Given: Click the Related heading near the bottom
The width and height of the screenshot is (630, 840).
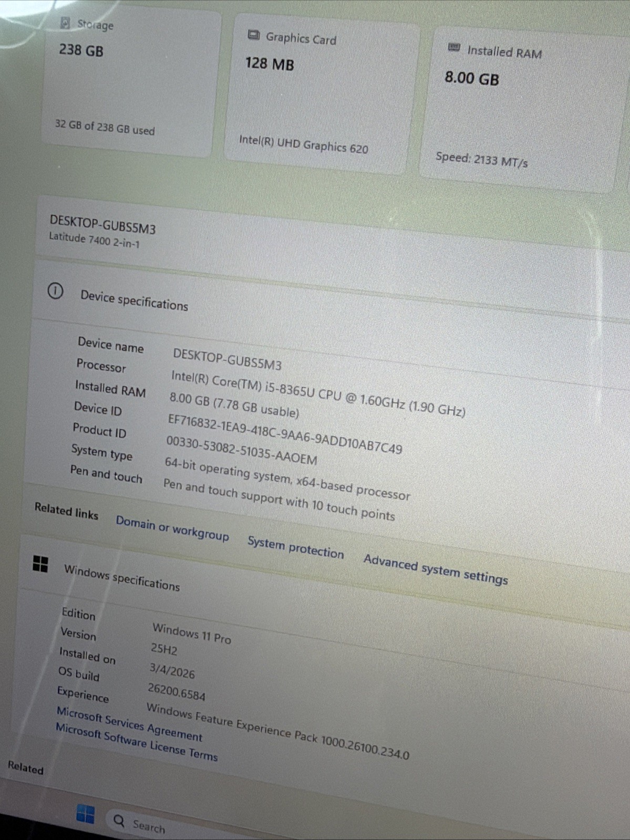Looking at the screenshot, I should click(x=25, y=768).
